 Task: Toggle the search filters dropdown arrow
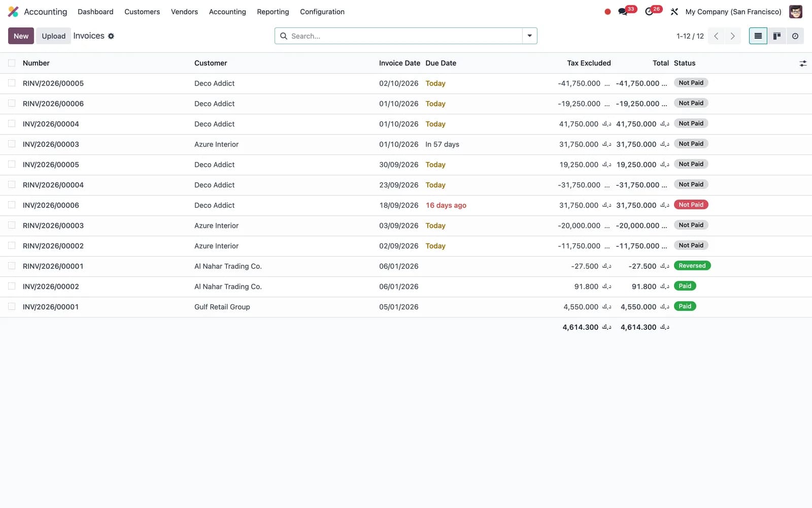[529, 36]
